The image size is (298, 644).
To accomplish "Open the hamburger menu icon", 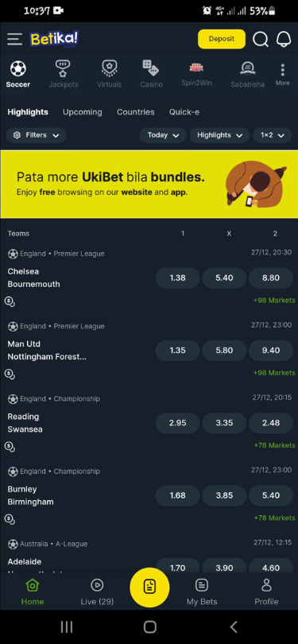I will click(15, 40).
